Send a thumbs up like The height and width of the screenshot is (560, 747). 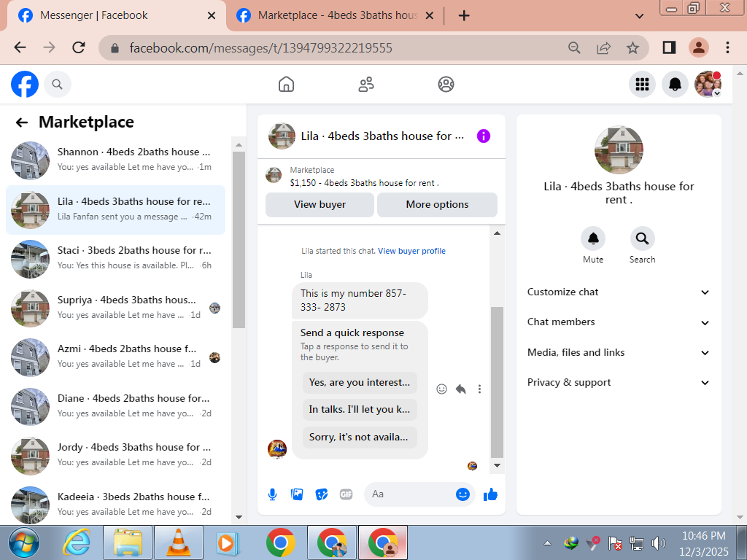(491, 495)
